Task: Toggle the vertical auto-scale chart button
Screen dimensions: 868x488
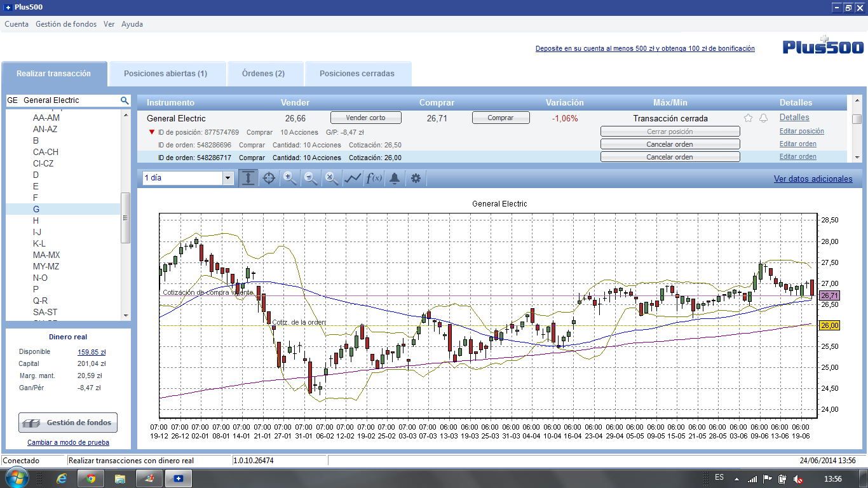Action: click(x=248, y=179)
